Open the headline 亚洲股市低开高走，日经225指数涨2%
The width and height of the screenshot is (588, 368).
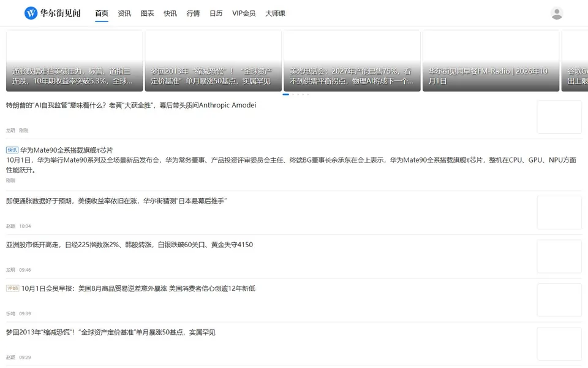click(x=129, y=245)
